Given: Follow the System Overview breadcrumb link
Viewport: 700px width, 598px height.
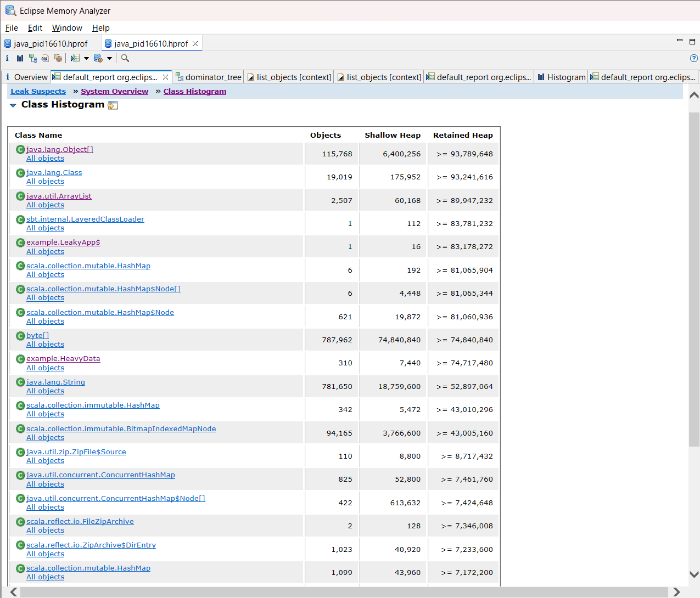Looking at the screenshot, I should [115, 92].
